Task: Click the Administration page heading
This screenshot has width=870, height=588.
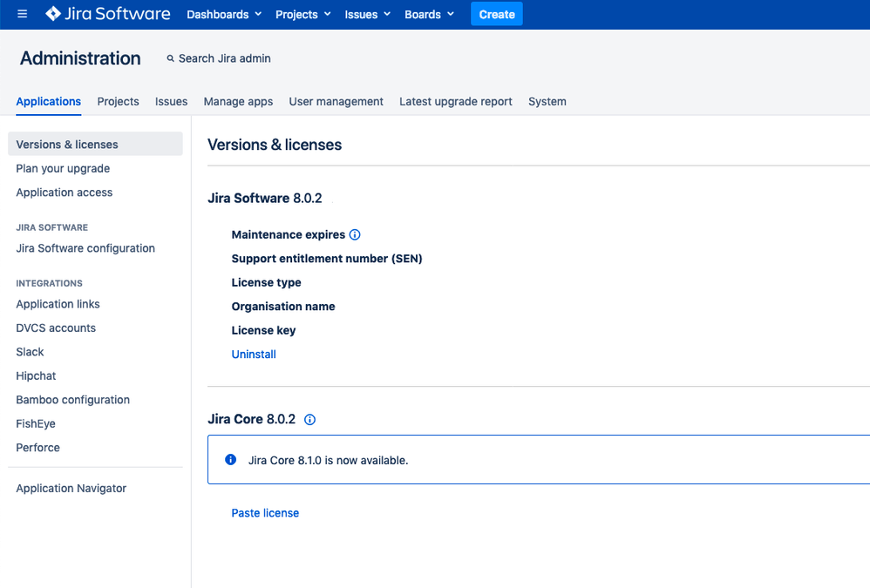Action: [x=80, y=58]
